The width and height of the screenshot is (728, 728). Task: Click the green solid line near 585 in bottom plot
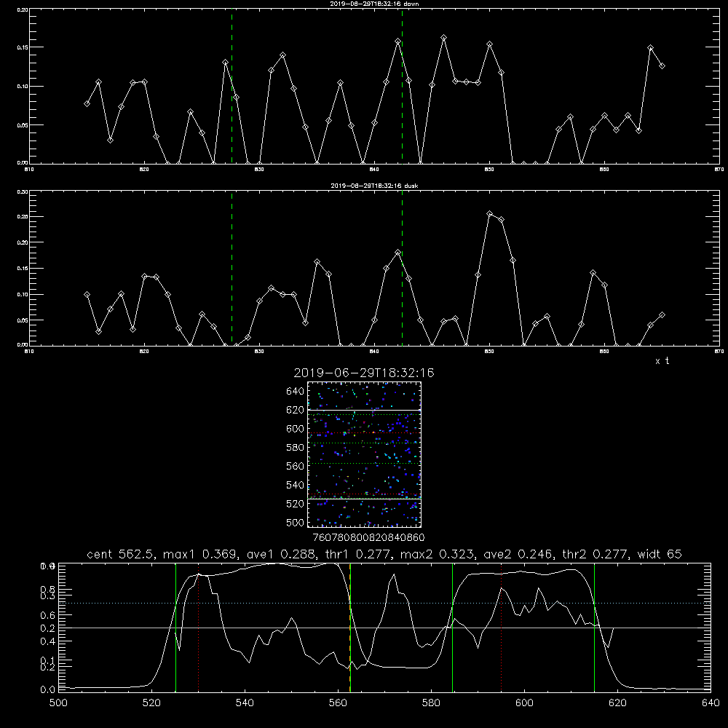click(452, 628)
